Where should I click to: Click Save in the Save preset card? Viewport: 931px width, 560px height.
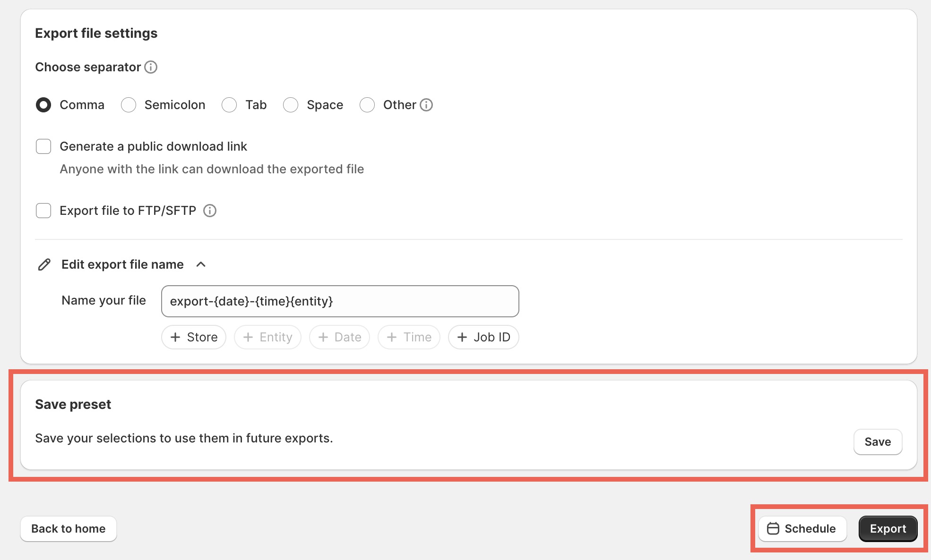point(878,442)
